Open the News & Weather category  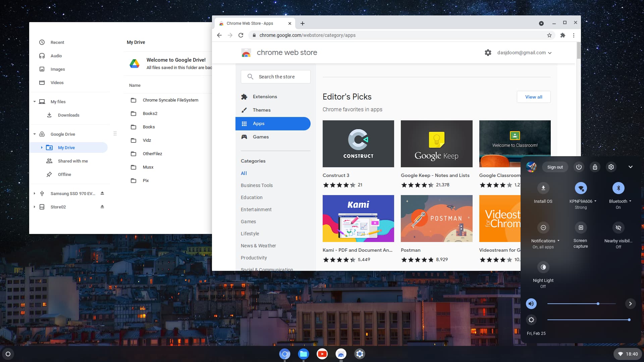click(x=258, y=246)
